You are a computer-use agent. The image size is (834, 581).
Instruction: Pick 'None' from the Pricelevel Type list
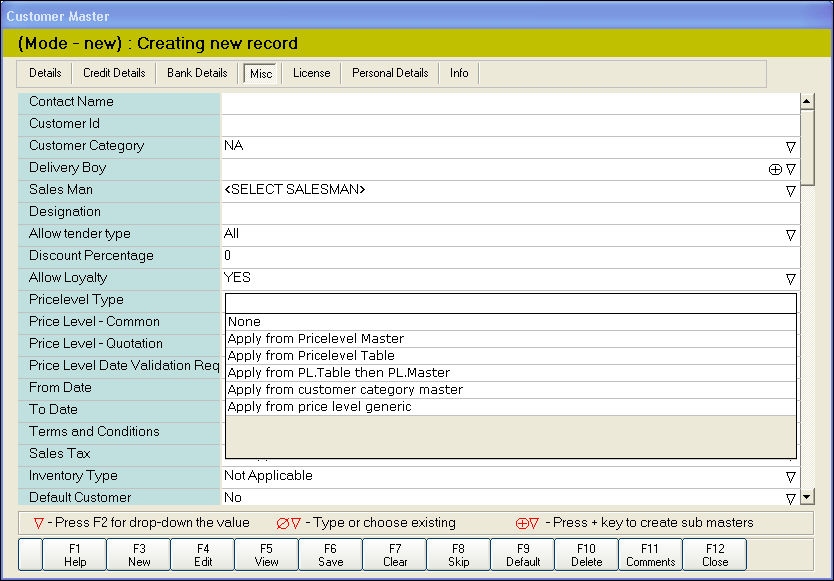pos(244,322)
